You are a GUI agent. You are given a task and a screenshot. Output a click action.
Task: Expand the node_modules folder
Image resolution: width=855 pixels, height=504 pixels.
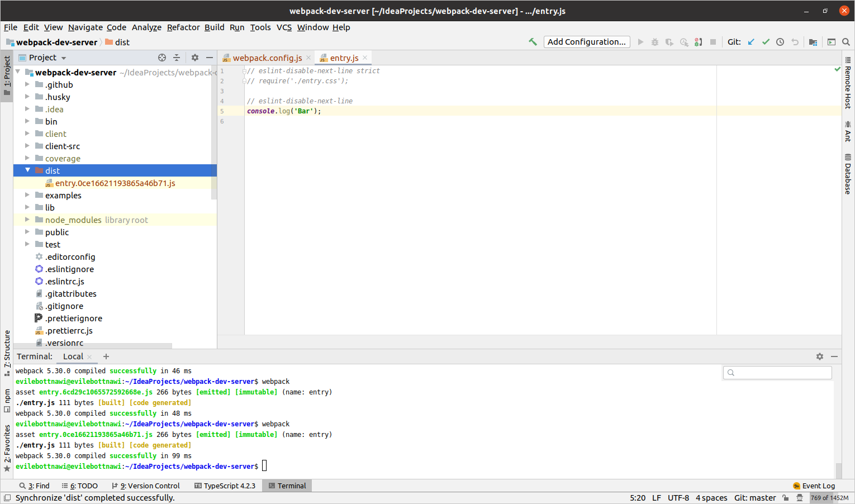tap(27, 220)
